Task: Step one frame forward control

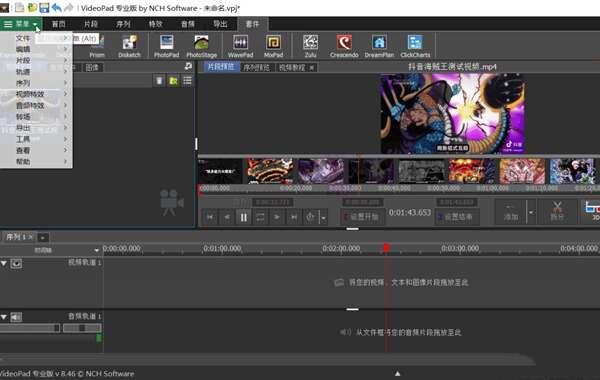Action: click(277, 217)
